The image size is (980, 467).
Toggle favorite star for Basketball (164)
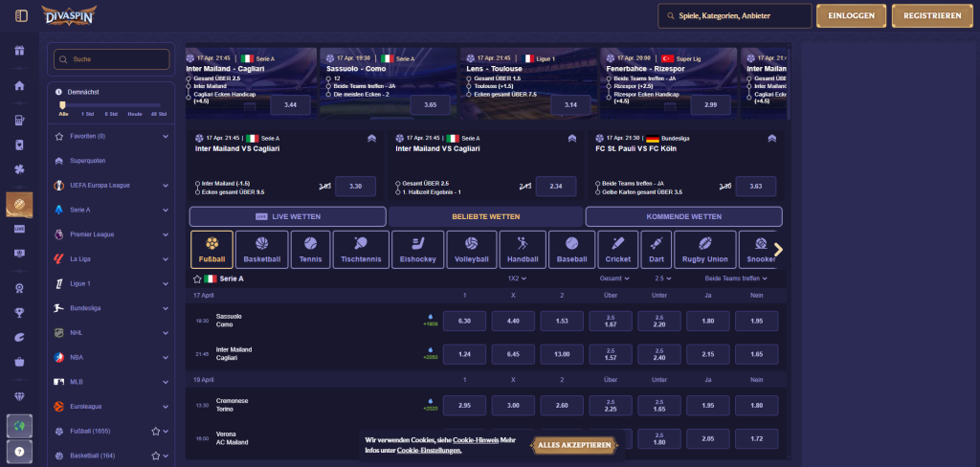(x=156, y=456)
